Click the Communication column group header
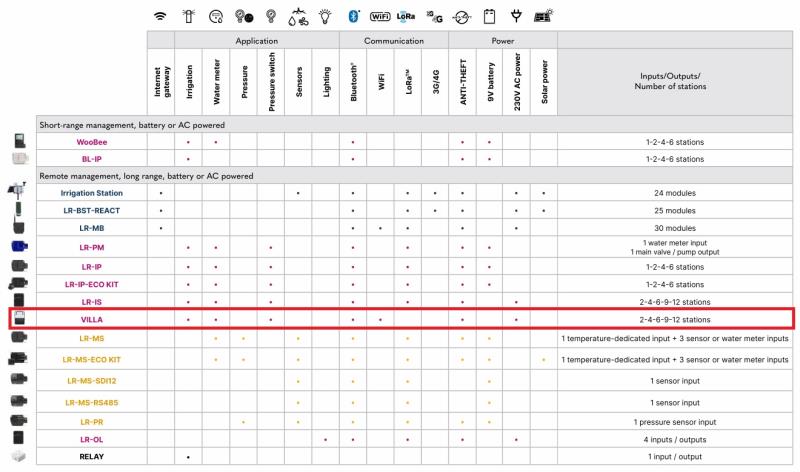 point(393,42)
